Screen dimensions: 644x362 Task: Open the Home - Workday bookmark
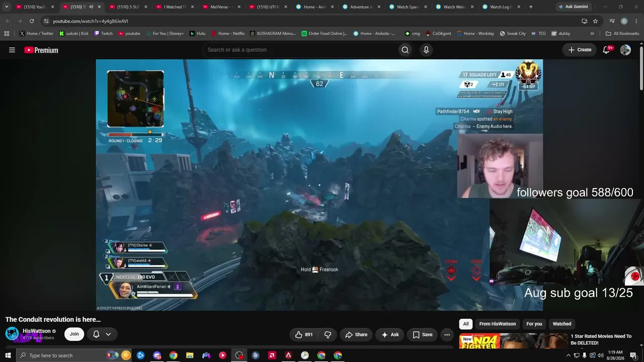click(x=475, y=34)
